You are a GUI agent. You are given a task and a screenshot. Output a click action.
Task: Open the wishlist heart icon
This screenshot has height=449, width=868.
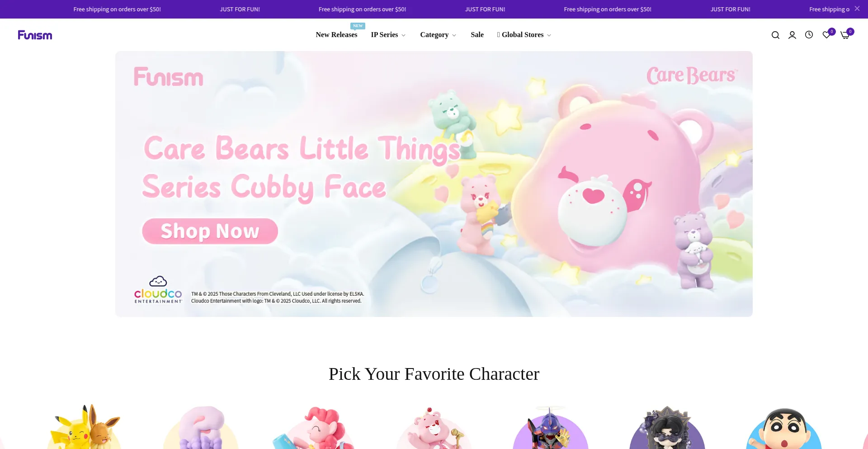tap(826, 35)
